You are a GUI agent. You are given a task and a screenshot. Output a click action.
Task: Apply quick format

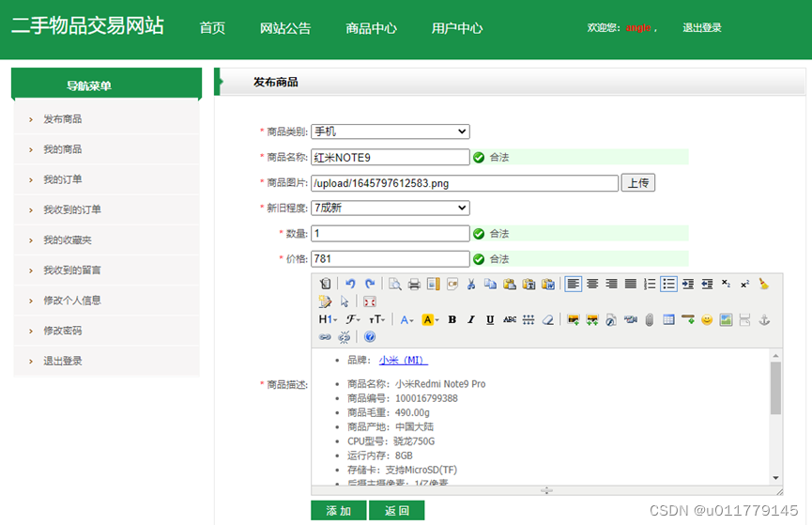(325, 301)
